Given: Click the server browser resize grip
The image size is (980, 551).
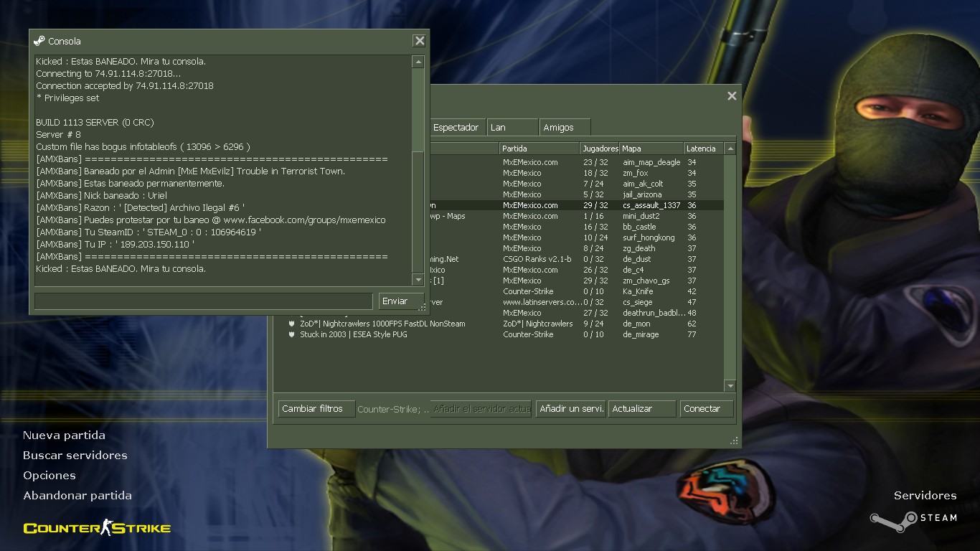Looking at the screenshot, I should 734,441.
